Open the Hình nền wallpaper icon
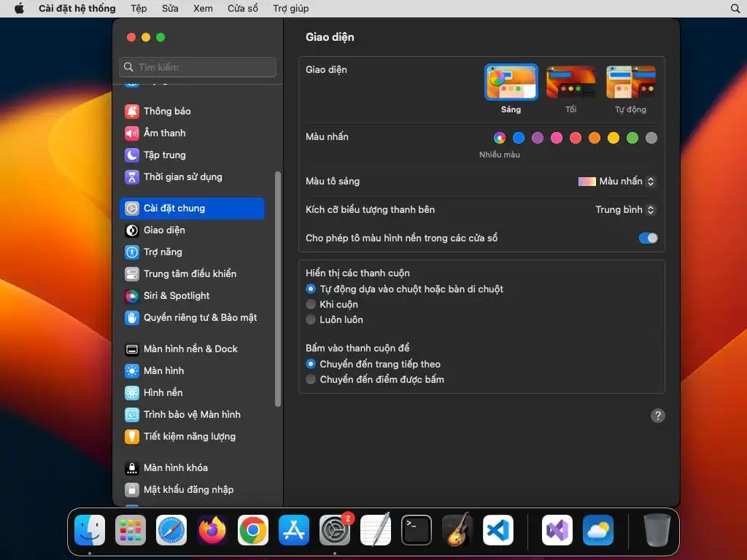 click(x=132, y=393)
